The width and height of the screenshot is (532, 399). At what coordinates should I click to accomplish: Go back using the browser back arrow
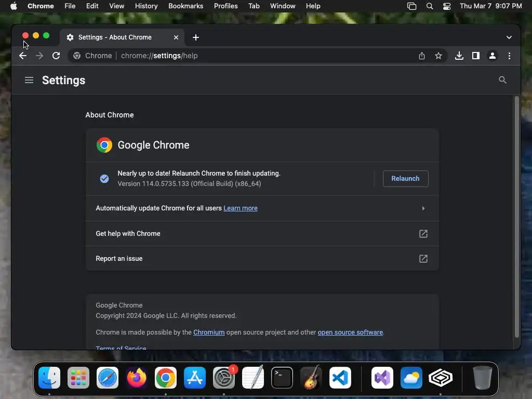click(23, 56)
